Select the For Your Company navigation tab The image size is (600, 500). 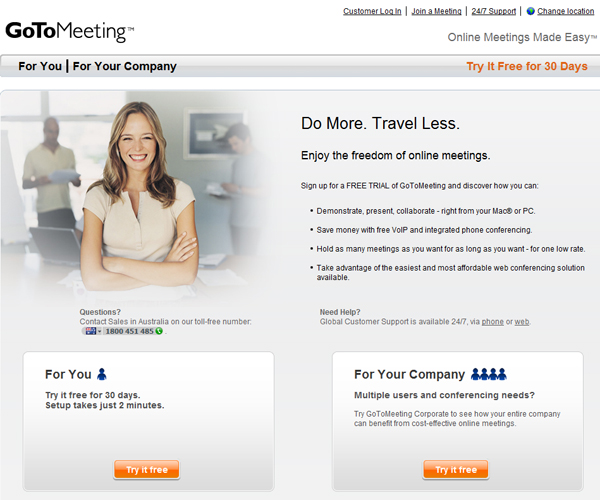coord(125,66)
